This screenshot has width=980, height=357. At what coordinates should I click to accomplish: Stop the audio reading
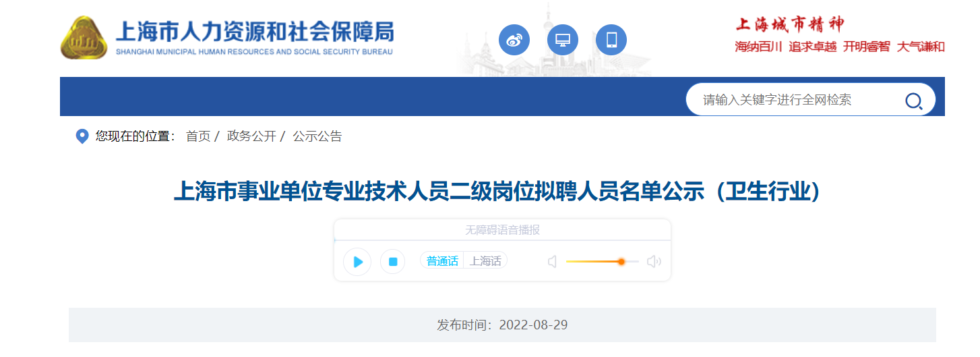393,262
